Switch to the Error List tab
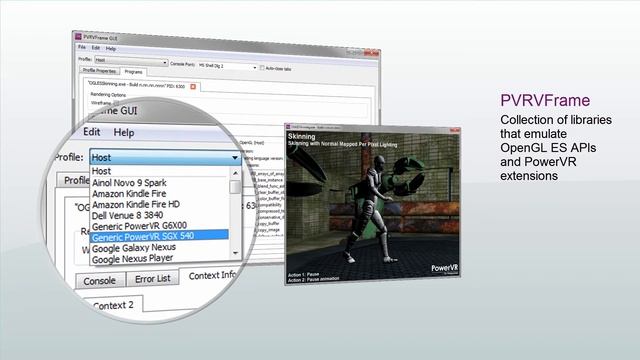640x360 pixels. pyautogui.click(x=153, y=279)
